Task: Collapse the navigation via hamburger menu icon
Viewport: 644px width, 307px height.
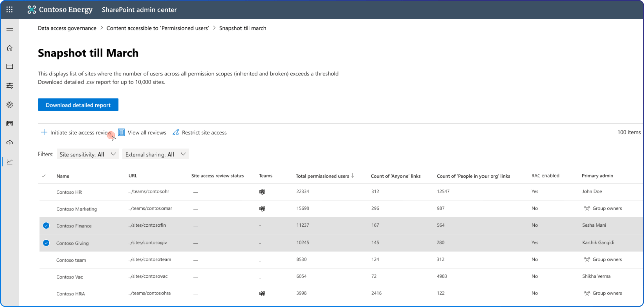Action: 9,28
